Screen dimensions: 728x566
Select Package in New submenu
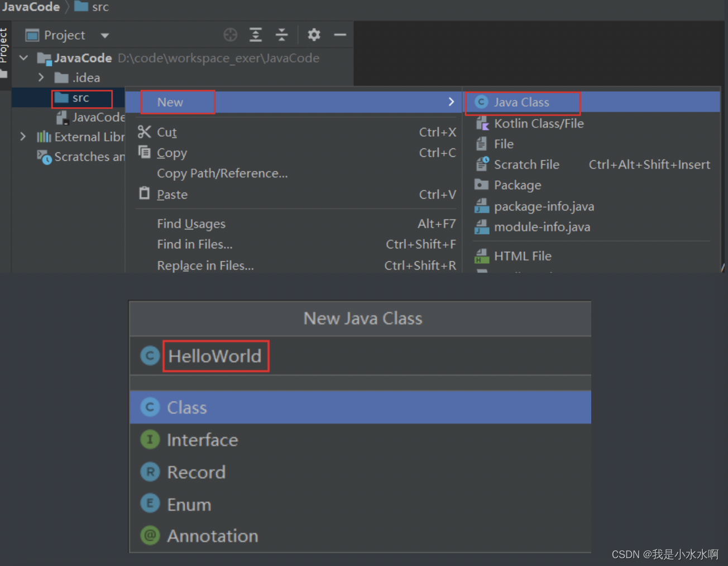point(592,185)
